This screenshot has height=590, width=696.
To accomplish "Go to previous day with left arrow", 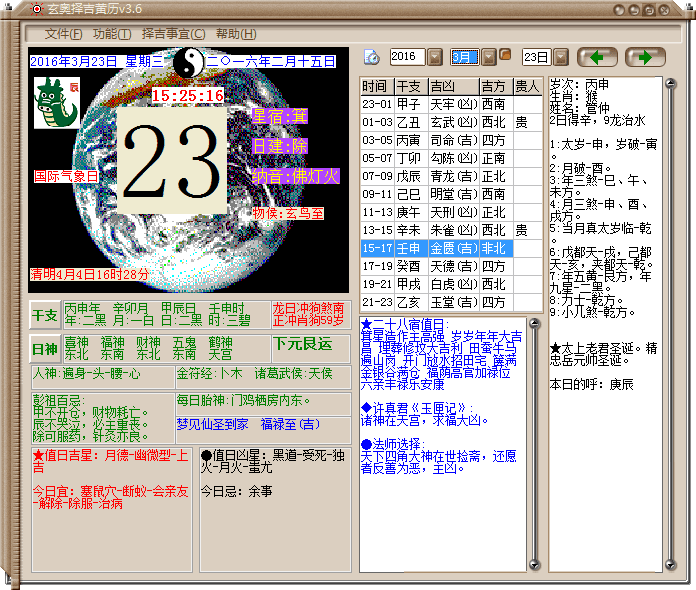I will click(599, 57).
